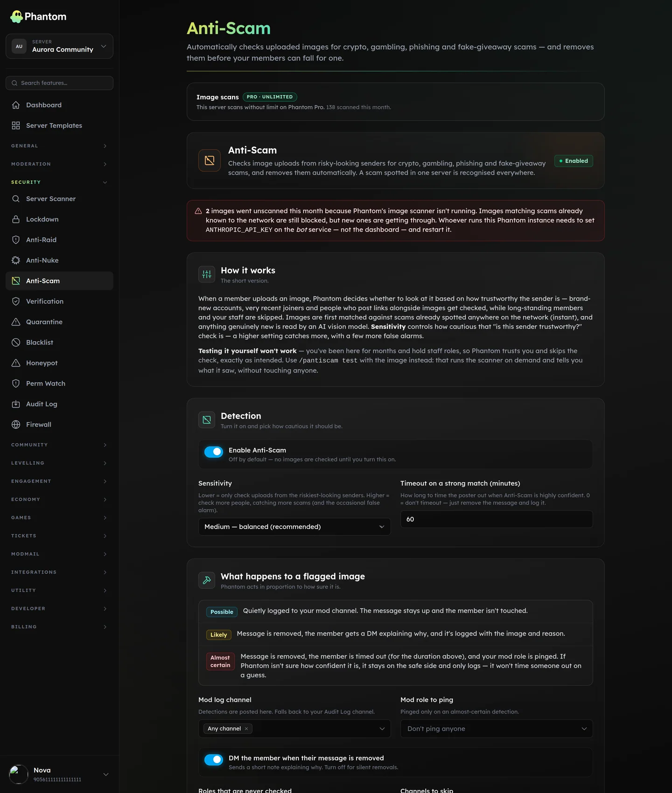672x793 pixels.
Task: Expand the Levelling section
Action: pos(59,463)
